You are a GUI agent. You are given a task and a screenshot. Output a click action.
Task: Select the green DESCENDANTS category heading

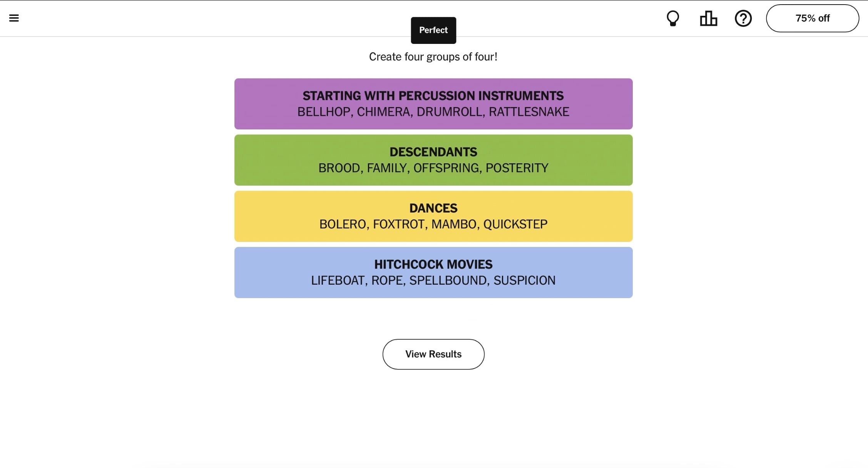coord(433,152)
